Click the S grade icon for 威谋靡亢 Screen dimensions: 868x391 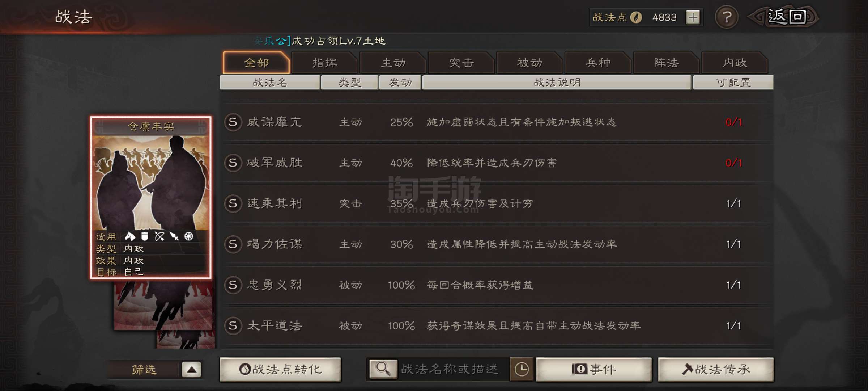click(233, 122)
